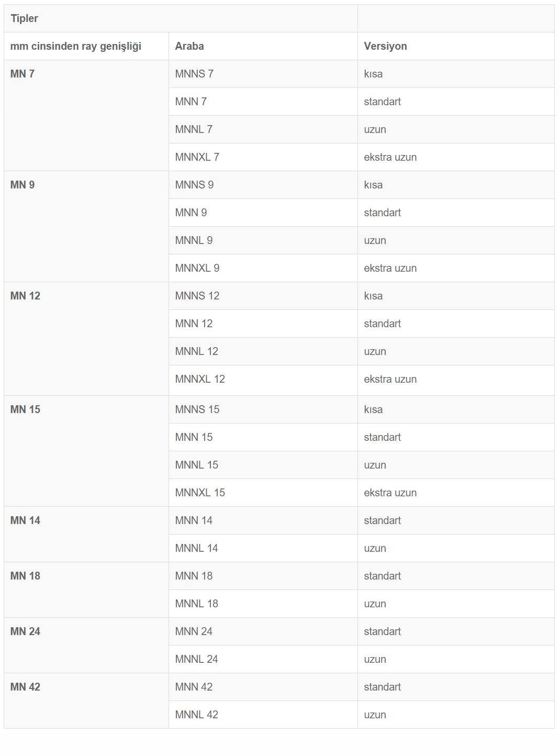560x756 pixels.
Task: Click the MN 14 row label
Action: click(x=25, y=520)
